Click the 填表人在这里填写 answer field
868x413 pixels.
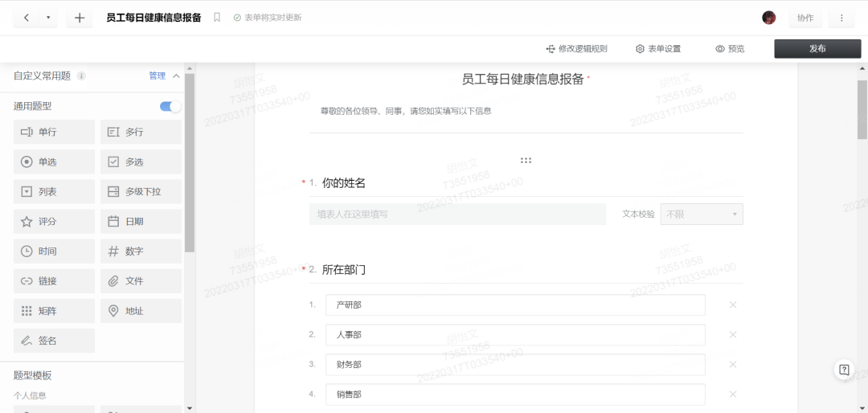click(x=457, y=215)
